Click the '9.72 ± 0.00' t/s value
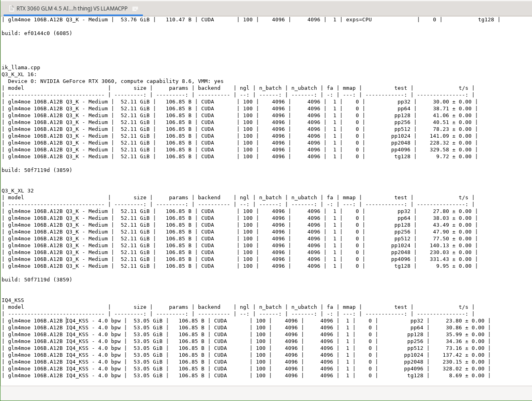Image resolution: width=532 pixels, height=401 pixels. point(454,157)
